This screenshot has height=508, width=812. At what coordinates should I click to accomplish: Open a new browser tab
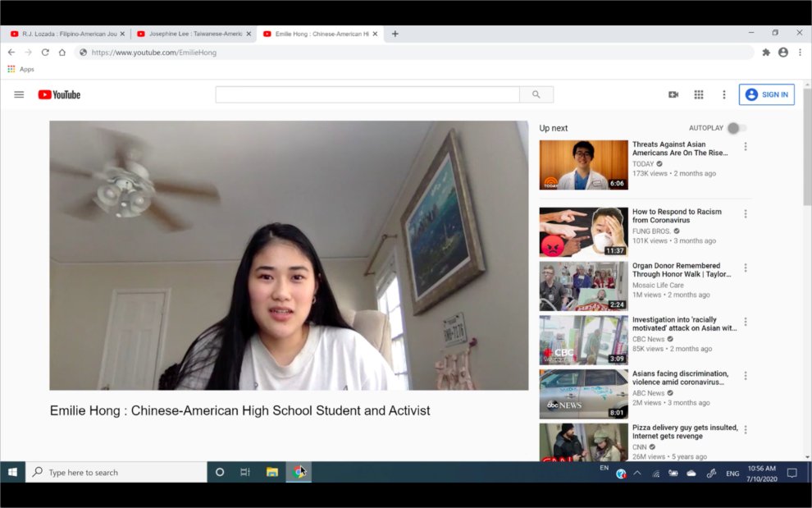395,34
